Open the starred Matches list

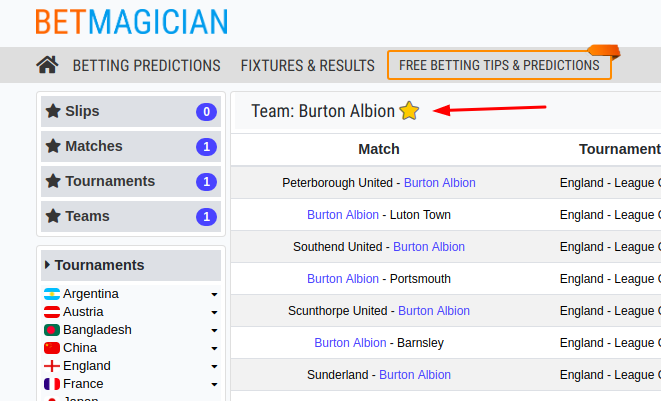coord(131,146)
